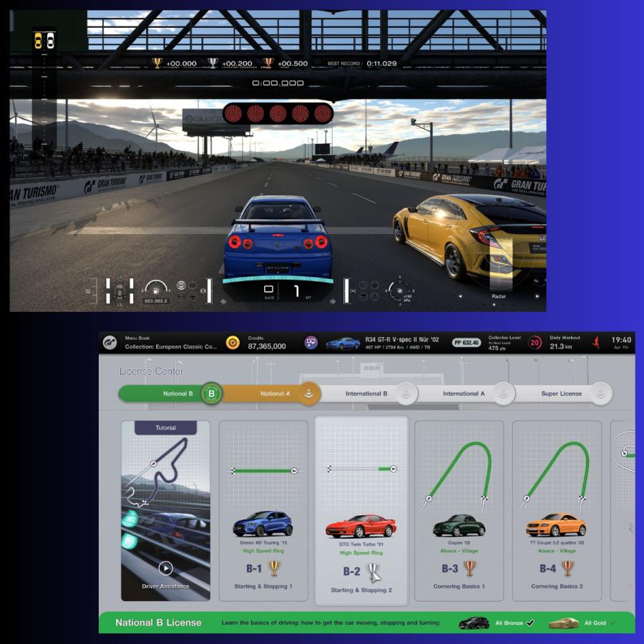Open the B-2 Starting & Stopping 2 test
This screenshot has height=644, width=644.
(361, 511)
